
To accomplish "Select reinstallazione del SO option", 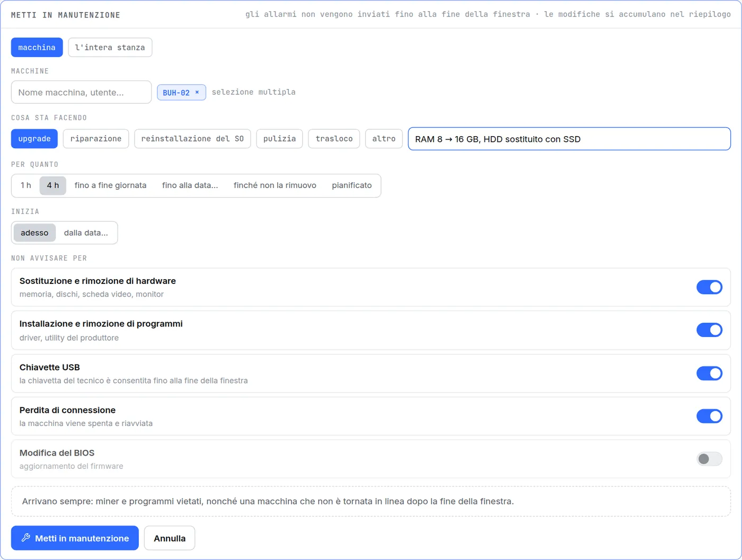I will click(192, 139).
